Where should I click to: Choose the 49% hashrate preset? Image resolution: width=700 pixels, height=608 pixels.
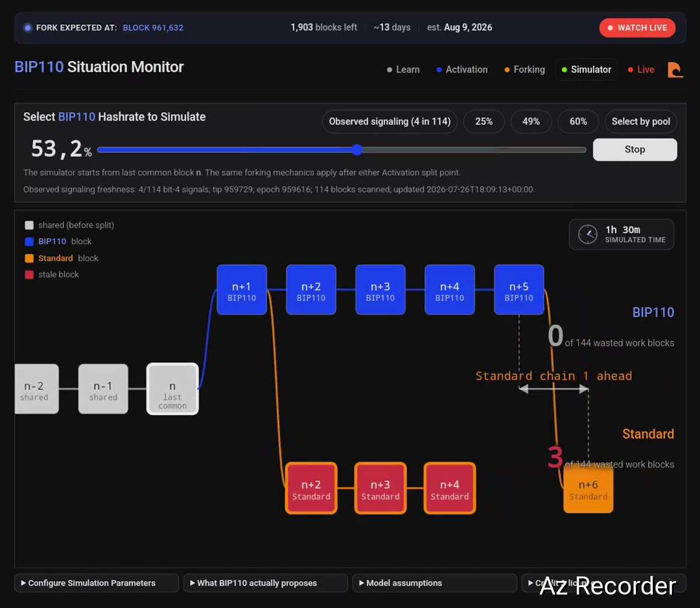tap(531, 121)
